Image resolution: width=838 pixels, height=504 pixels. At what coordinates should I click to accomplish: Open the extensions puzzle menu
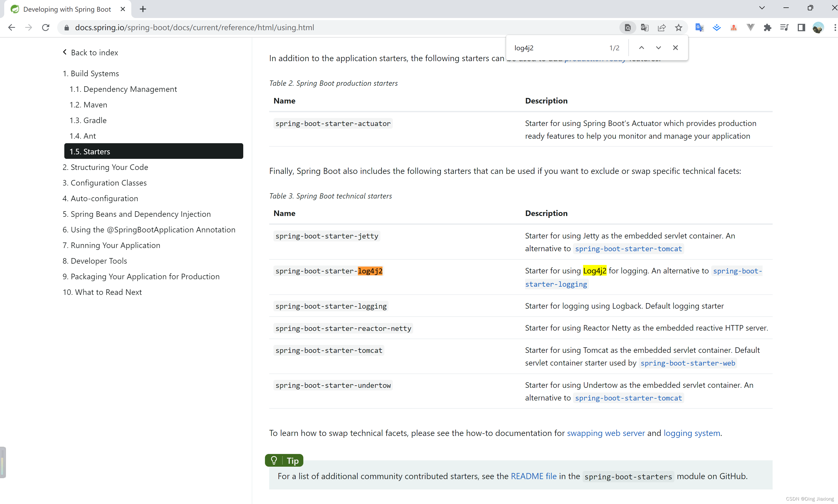767,28
